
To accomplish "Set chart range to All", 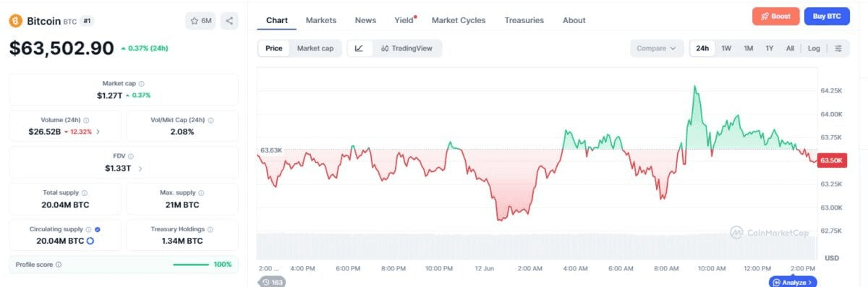I will coord(791,48).
